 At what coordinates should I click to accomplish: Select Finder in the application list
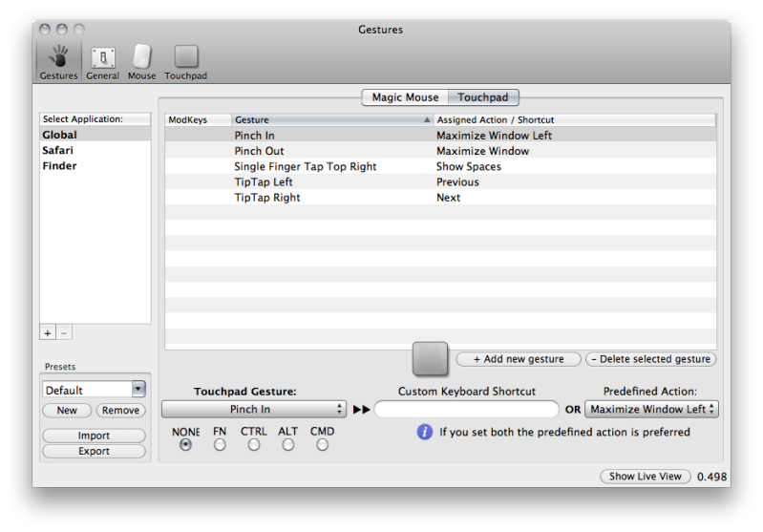tap(95, 165)
